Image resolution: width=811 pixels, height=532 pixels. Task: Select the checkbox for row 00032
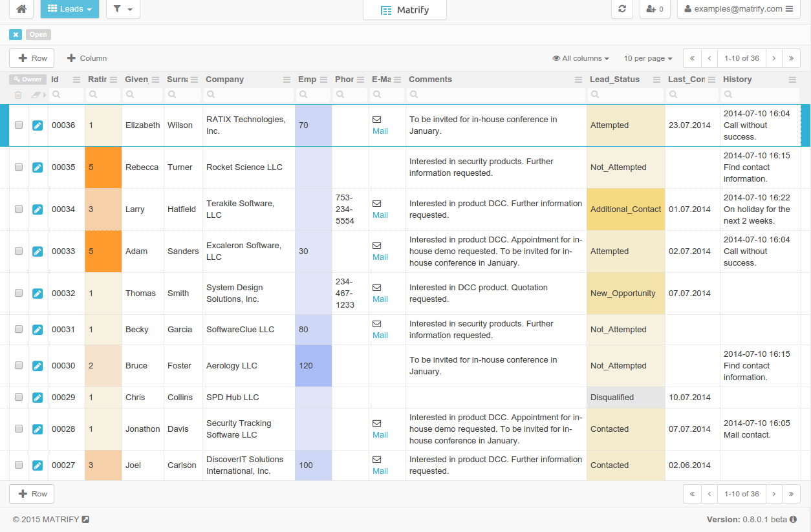point(19,293)
